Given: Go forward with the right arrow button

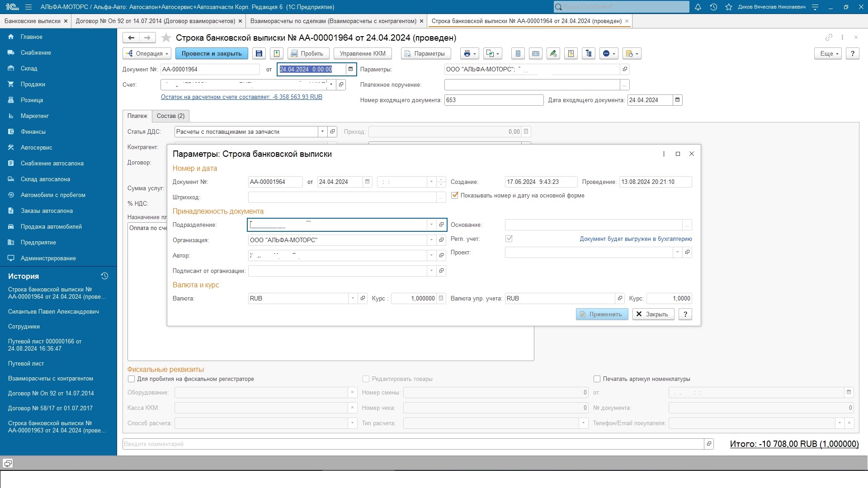Looking at the screenshot, I should (x=147, y=38).
